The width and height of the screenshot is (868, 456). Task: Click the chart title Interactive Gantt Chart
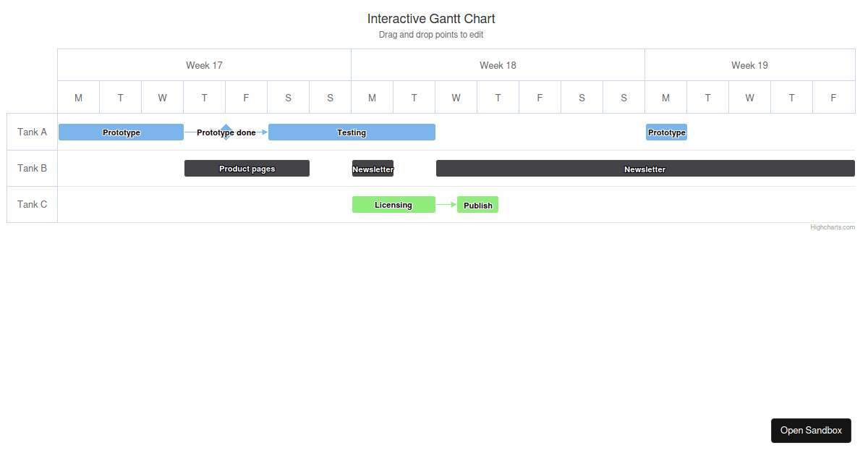[431, 18]
